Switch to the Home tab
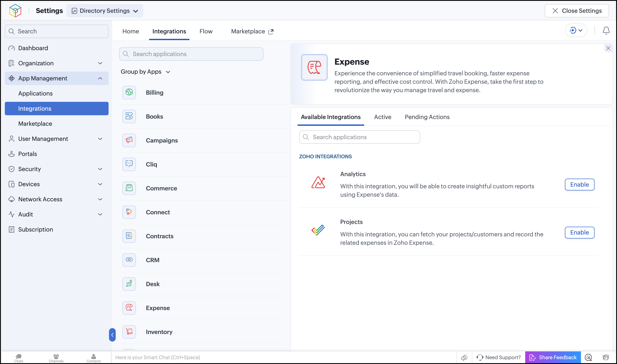Screen dimensions: 617x364 (130, 31)
